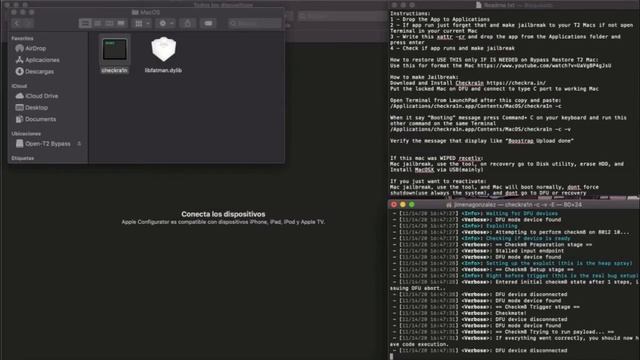
Task: Click the 'If this mac was WIPED' line
Action: click(x=436, y=158)
